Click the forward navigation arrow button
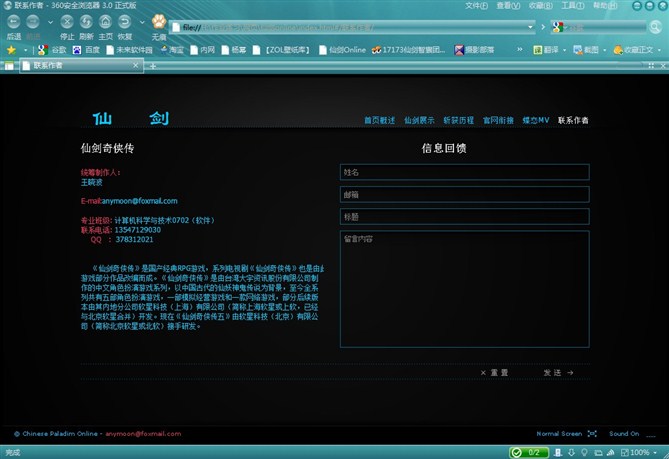Viewport: 669px width, 459px height. pos(33,22)
